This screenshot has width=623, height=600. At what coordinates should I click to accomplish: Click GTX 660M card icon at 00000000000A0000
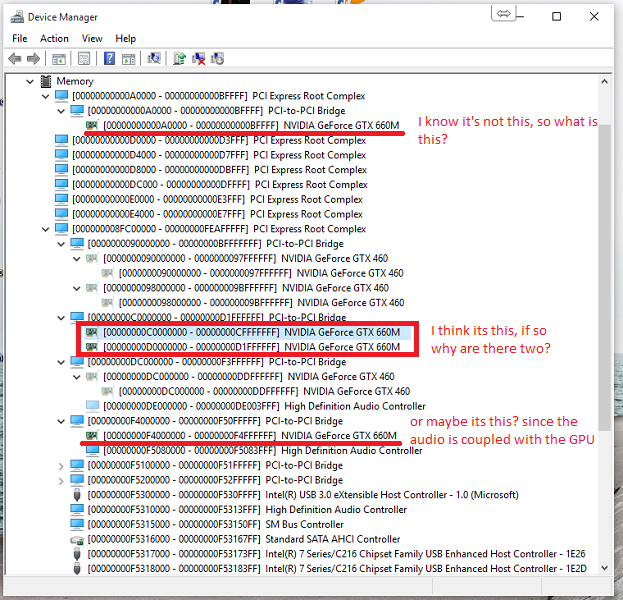click(x=92, y=126)
